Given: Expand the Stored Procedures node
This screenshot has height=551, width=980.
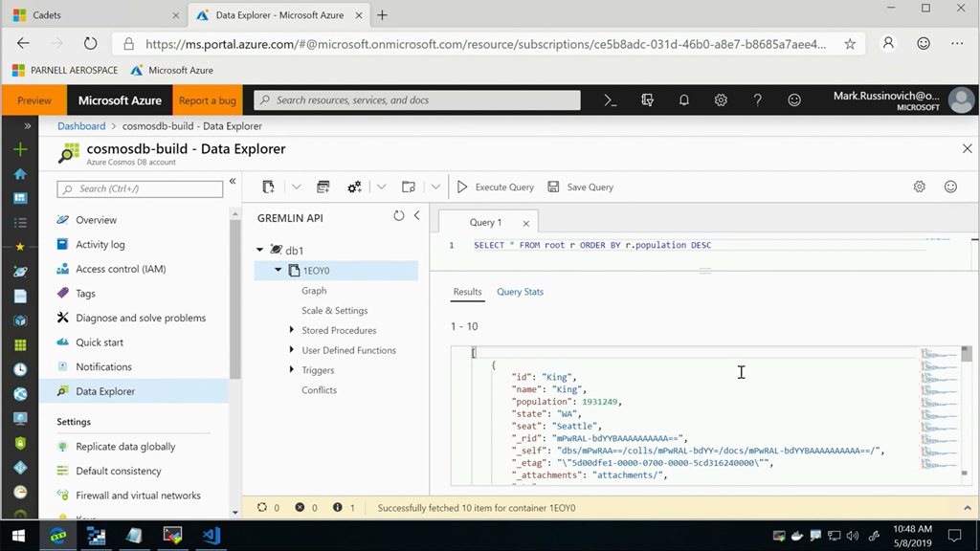Looking at the screenshot, I should tap(292, 330).
